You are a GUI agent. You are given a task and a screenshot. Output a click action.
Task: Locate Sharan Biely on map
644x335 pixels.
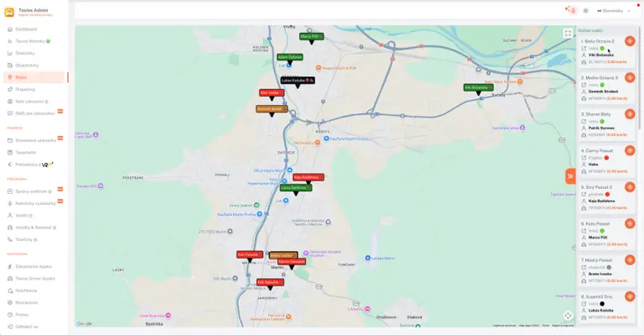click(630, 114)
